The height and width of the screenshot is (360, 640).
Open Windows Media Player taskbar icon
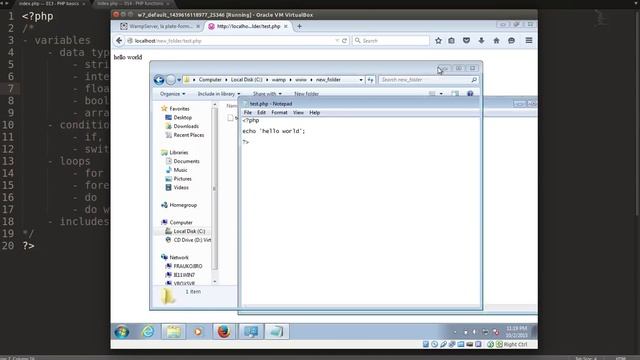pos(198,332)
